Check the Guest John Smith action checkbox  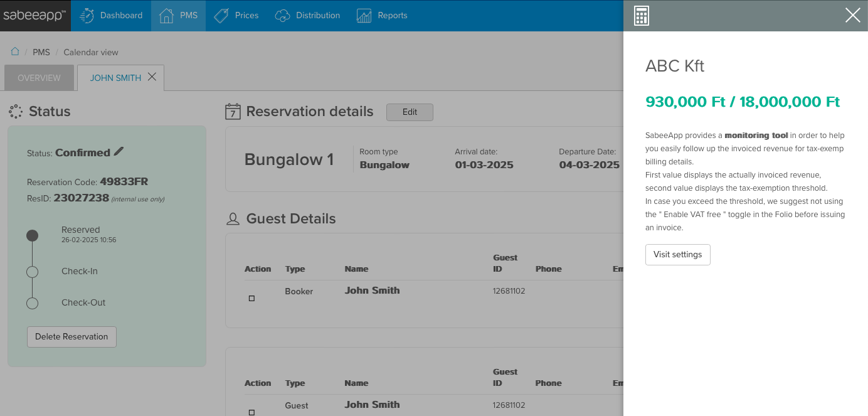coord(251,412)
